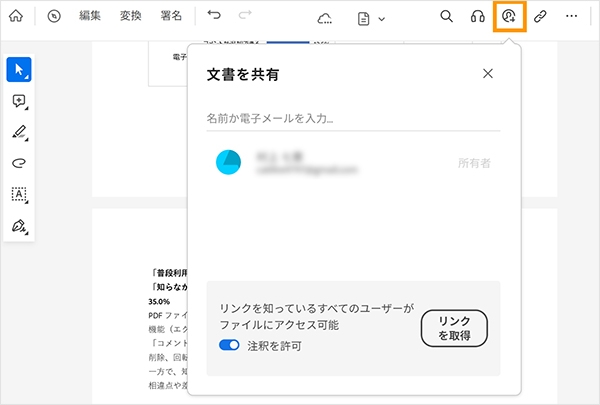Select the highlighter pen tool
Screen dimensions: 600x405
(x=19, y=132)
